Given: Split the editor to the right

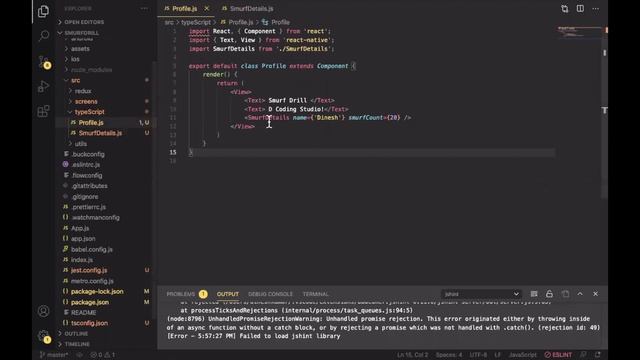Looking at the screenshot, I should [x=580, y=9].
